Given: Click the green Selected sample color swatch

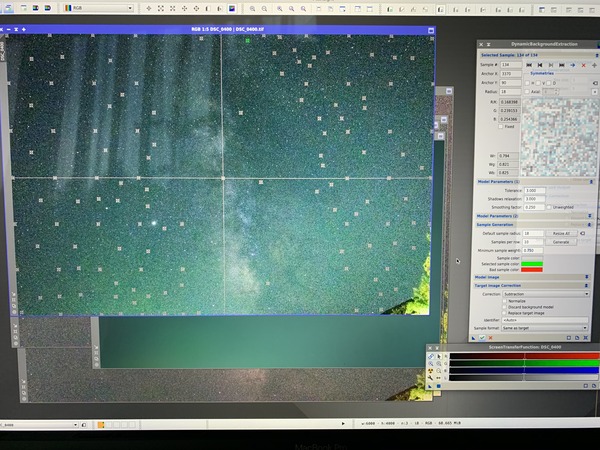Looking at the screenshot, I should click(x=532, y=264).
